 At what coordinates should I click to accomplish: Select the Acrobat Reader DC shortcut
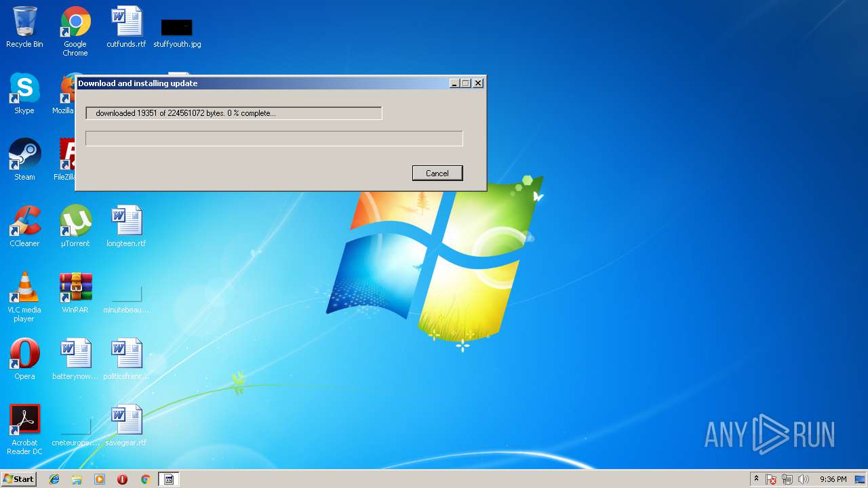(24, 430)
